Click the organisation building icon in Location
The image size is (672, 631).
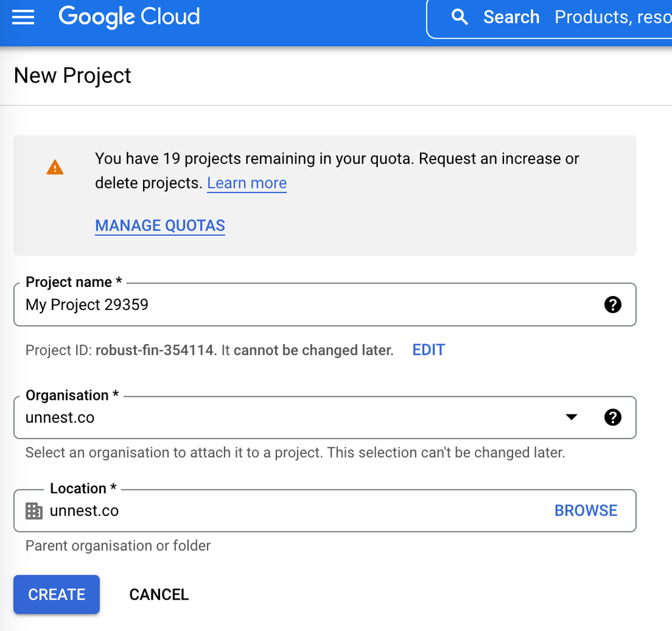pos(34,511)
